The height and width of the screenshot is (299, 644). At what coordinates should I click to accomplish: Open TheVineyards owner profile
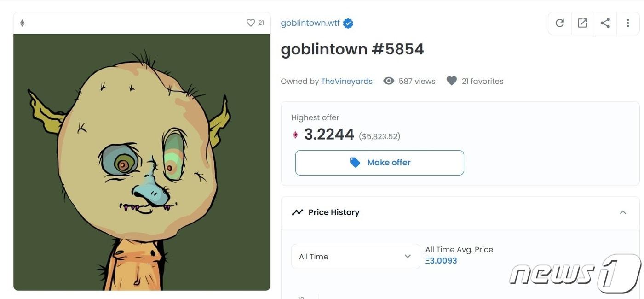(347, 81)
